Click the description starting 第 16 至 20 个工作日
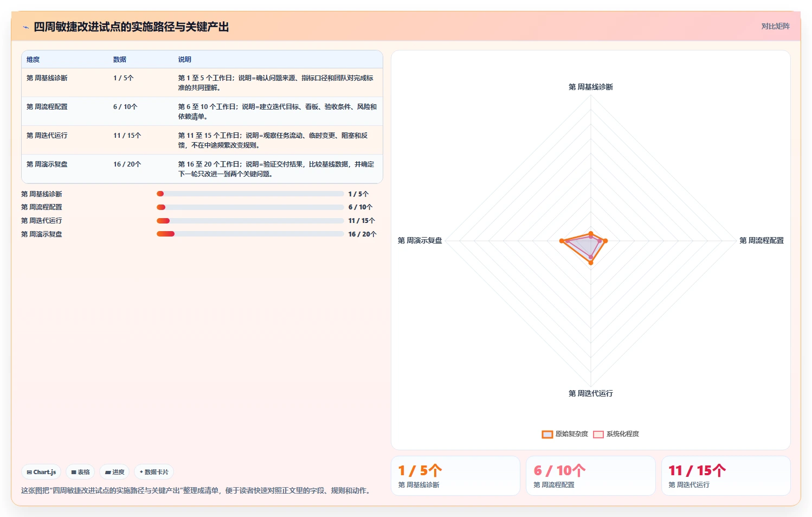 [x=276, y=169]
